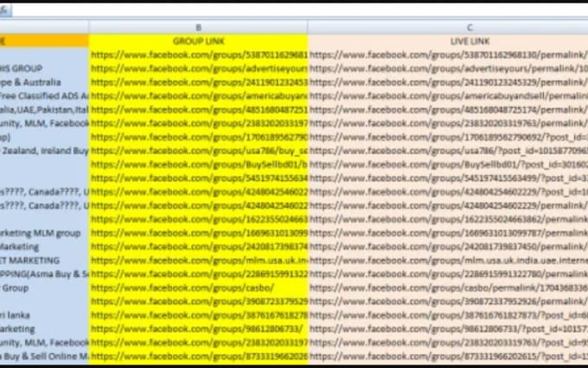
Task: Select name cell 'Zealand, Ireland Buy'
Action: click(x=44, y=151)
